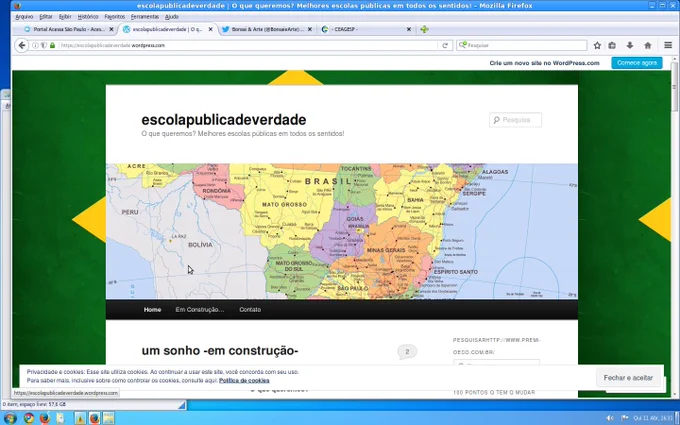The height and width of the screenshot is (425, 680).
Task: Click the green padlock security icon
Action: pos(52,45)
